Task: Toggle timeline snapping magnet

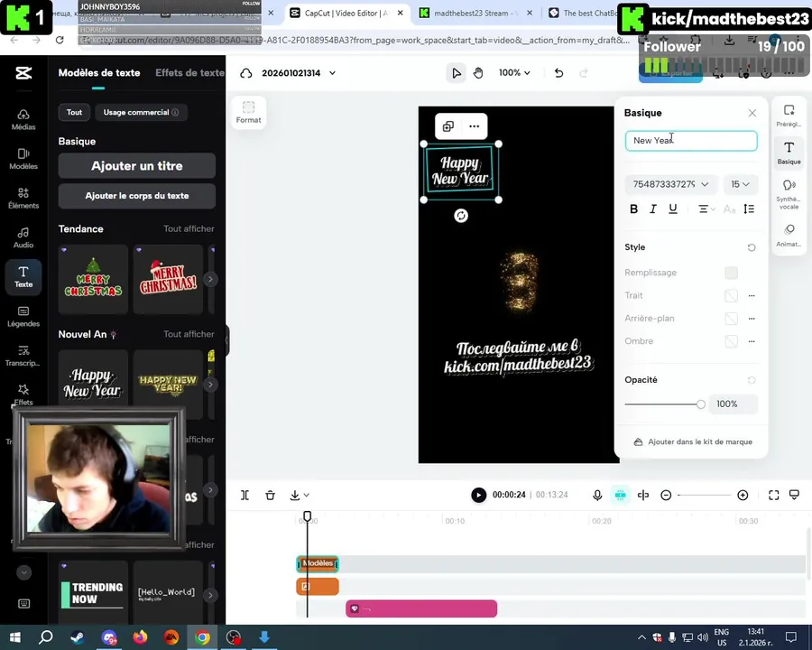Action: pyautogui.click(x=620, y=495)
